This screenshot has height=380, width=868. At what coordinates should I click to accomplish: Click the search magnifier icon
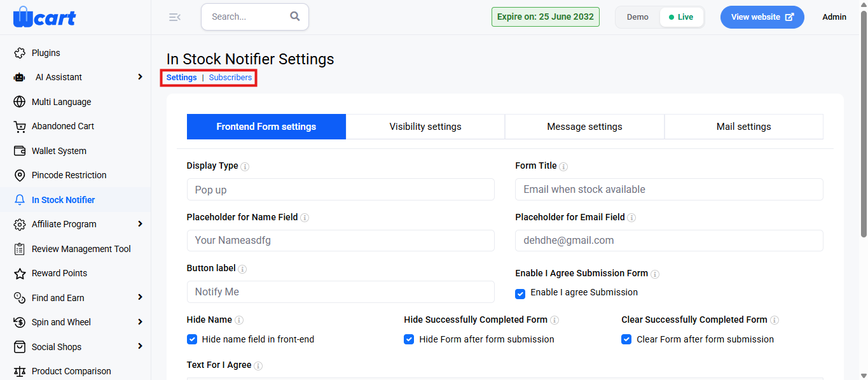pyautogui.click(x=295, y=17)
